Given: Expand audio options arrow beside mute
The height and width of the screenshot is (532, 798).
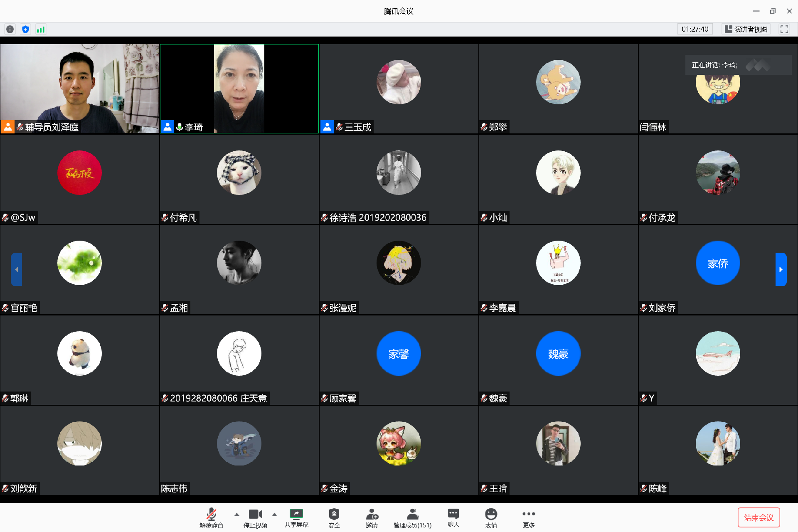Looking at the screenshot, I should pyautogui.click(x=237, y=515).
